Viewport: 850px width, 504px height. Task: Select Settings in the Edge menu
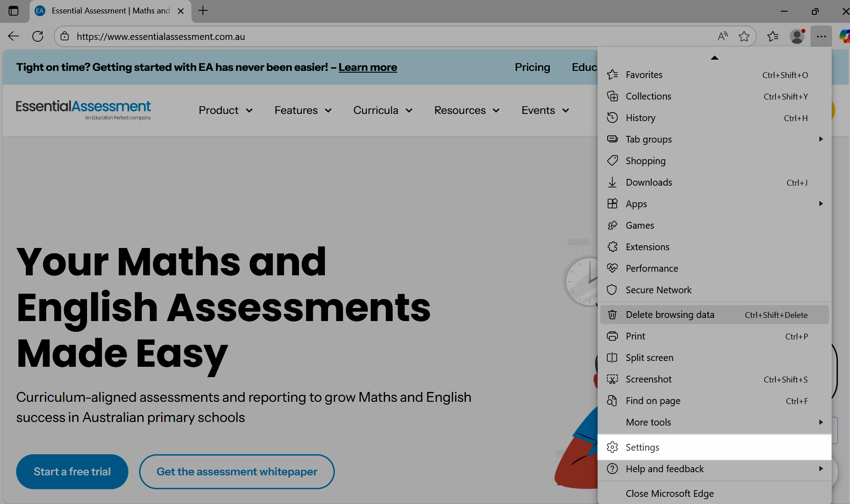[714, 447]
